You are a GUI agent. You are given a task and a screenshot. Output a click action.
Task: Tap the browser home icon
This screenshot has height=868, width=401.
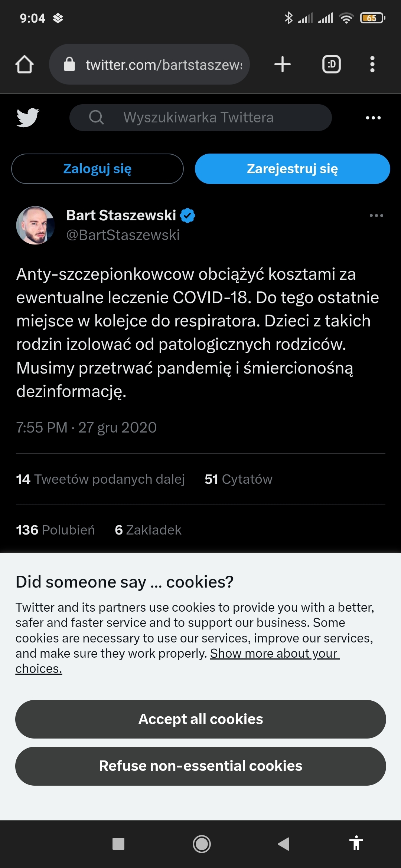coord(25,65)
